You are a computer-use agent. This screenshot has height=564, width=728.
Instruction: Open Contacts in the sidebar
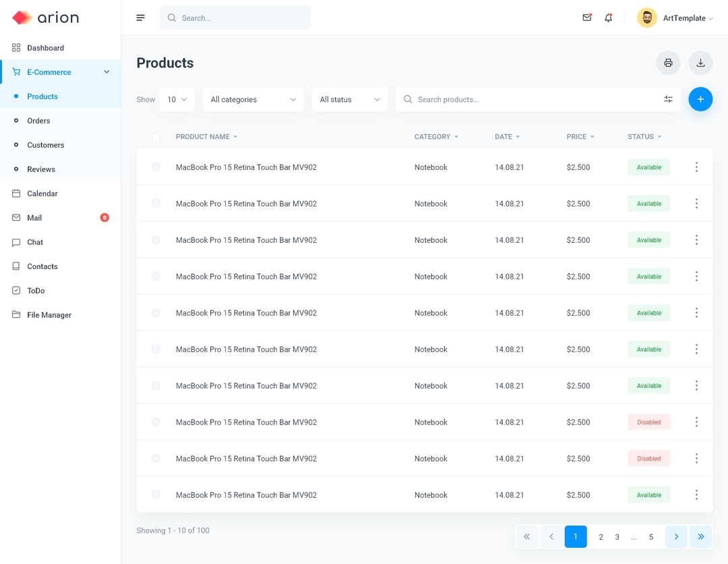[61, 266]
